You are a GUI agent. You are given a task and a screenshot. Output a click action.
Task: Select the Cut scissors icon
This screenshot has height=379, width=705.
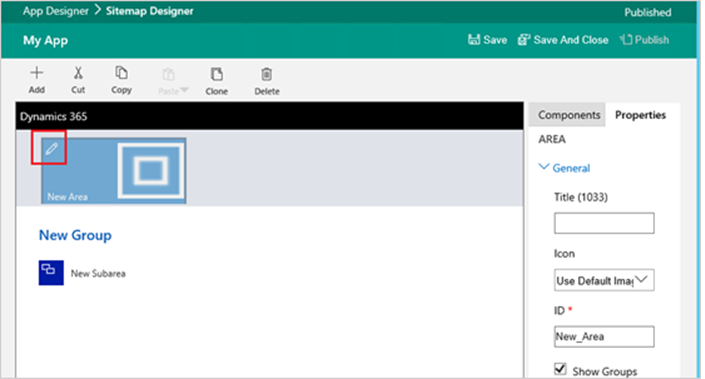click(78, 73)
